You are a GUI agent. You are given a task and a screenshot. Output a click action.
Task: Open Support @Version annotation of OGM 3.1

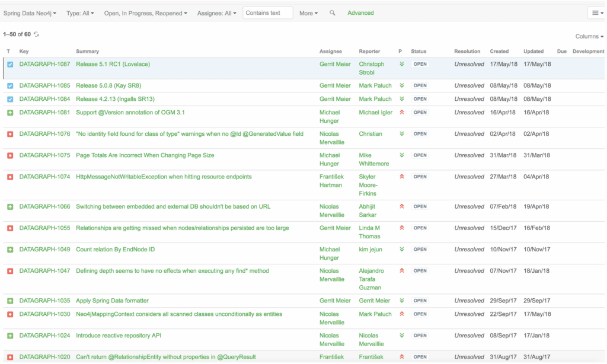click(130, 113)
